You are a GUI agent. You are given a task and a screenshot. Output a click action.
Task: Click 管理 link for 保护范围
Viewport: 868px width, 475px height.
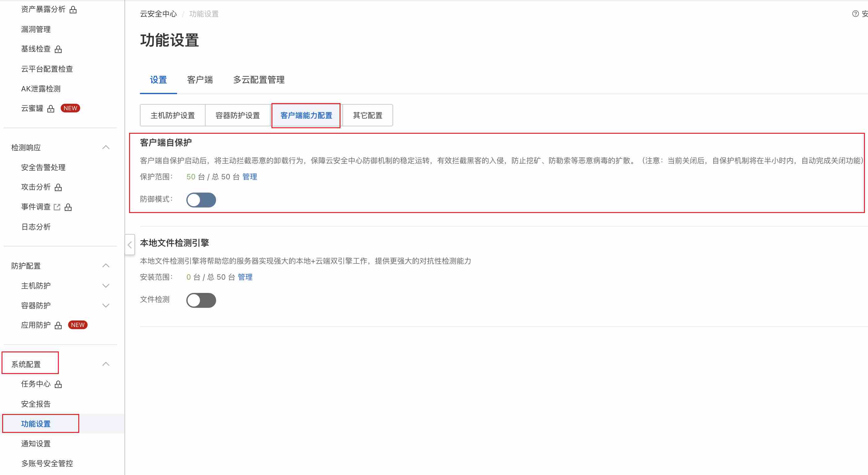pos(250,176)
